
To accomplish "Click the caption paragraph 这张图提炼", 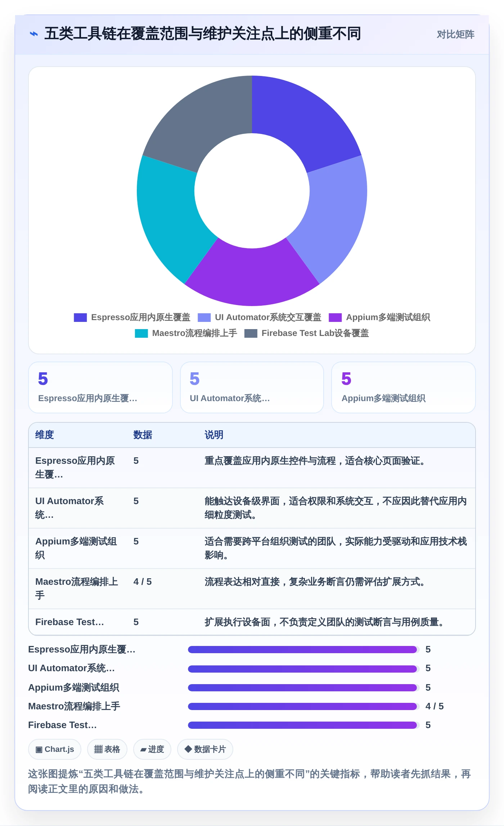I will [x=249, y=781].
